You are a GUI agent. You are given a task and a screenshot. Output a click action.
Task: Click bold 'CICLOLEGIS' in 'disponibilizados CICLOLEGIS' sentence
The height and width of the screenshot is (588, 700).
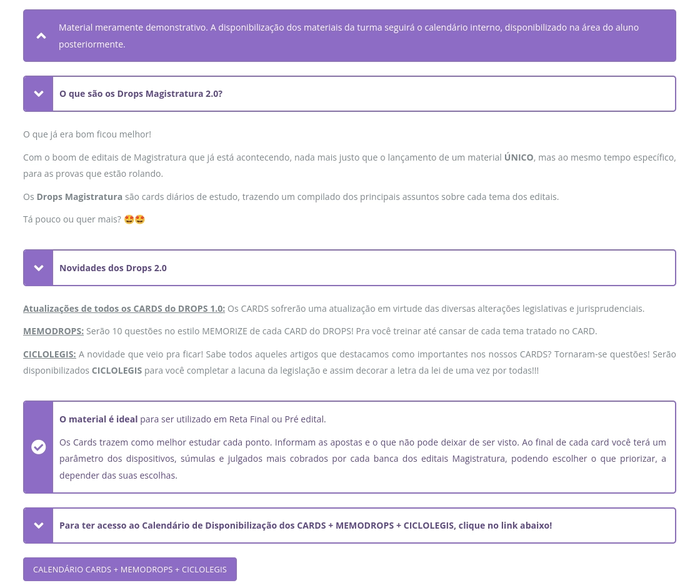pyautogui.click(x=117, y=371)
